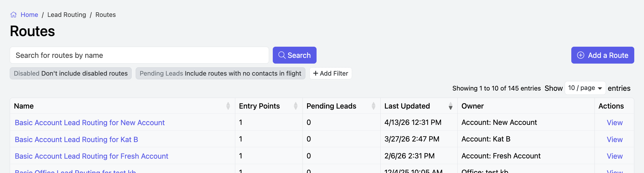Open the Home breadcrumb link
This screenshot has width=644, height=173.
29,15
